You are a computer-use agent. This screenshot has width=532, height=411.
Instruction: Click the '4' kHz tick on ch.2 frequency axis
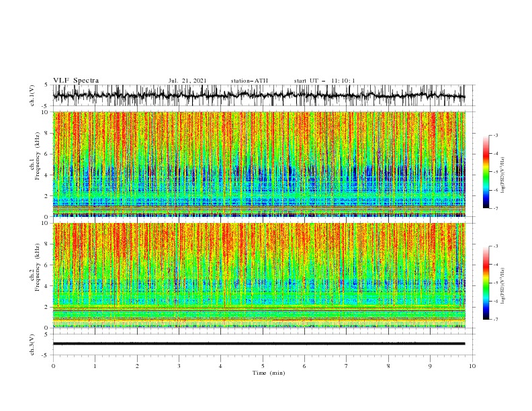coord(47,286)
